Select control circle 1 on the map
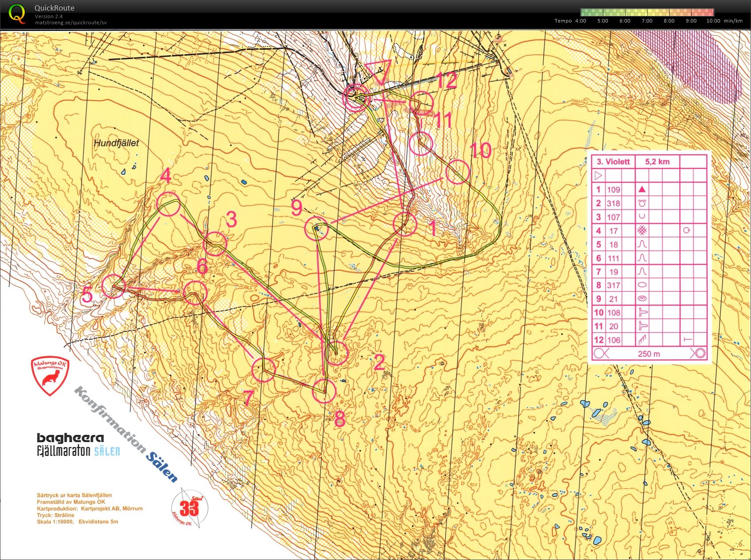The height and width of the screenshot is (560, 751). pyautogui.click(x=404, y=224)
